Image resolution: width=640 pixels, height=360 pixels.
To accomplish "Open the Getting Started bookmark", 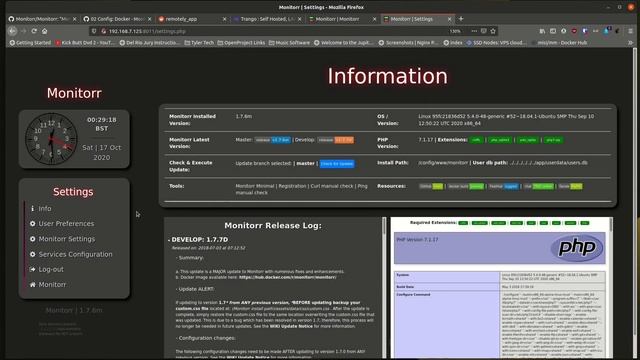I will (x=30, y=42).
